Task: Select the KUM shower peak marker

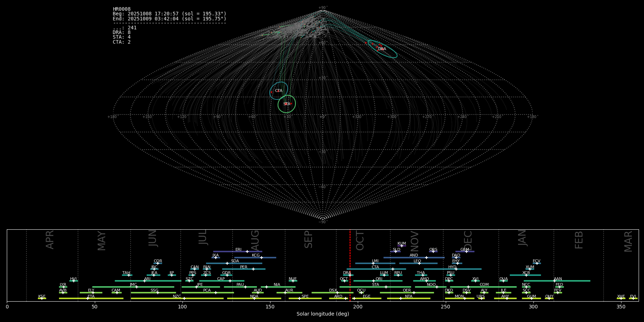Action: pyautogui.click(x=401, y=246)
